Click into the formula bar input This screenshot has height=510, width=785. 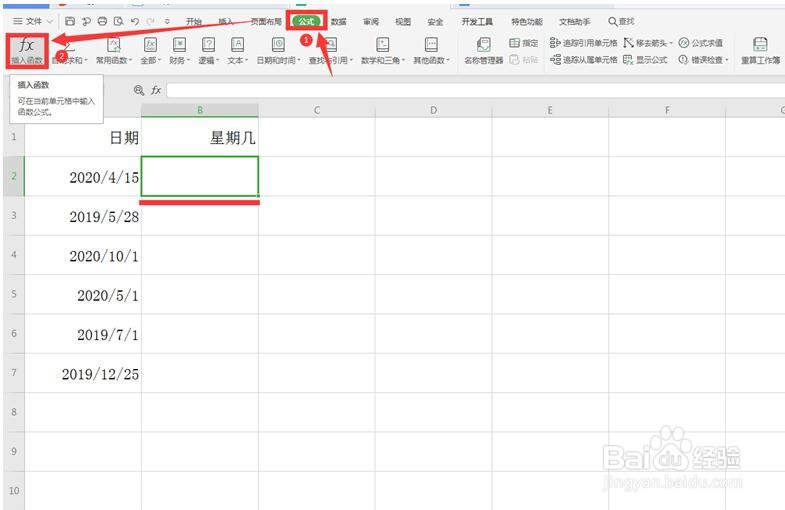tap(476, 90)
